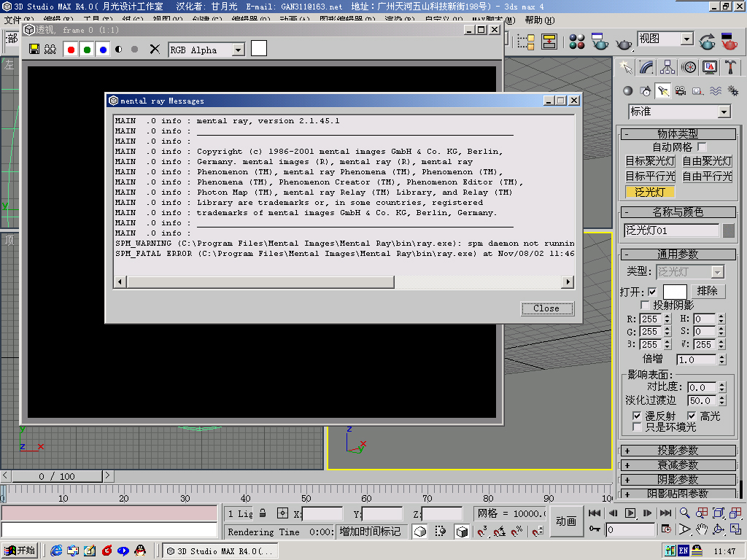Viewport: 747px width, 560px height.
Task: Toggle the blue channel display
Action: [103, 49]
